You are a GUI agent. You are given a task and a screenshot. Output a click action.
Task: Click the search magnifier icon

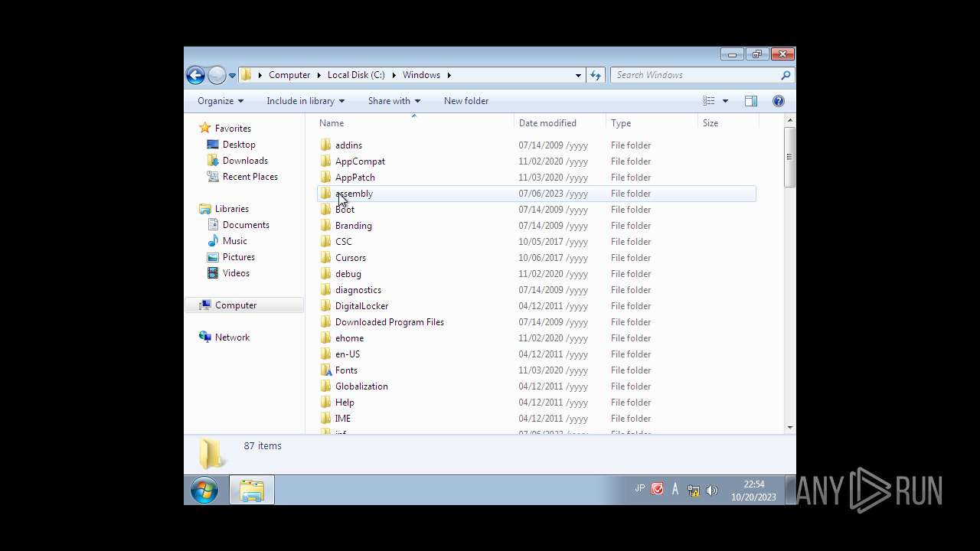click(786, 75)
